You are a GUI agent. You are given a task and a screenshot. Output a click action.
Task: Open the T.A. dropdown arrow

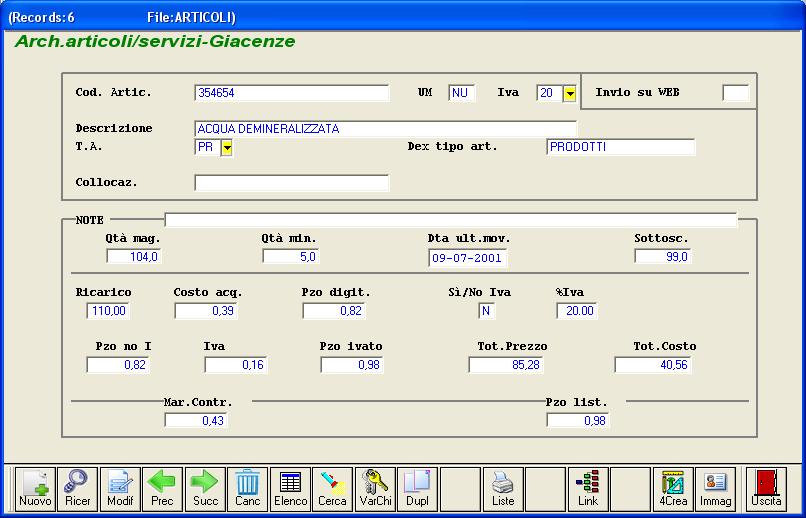click(x=227, y=148)
